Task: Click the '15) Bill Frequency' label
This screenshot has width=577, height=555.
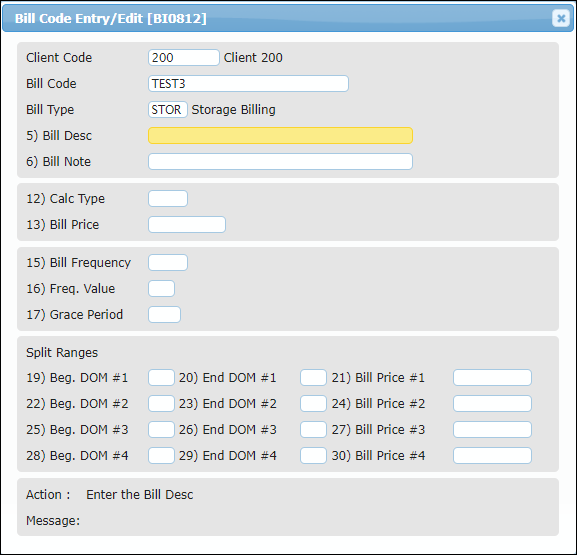Action: (x=78, y=263)
